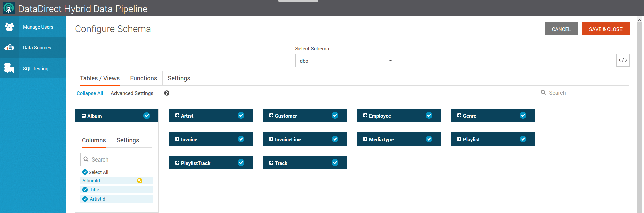Toggle the Customer table checkmark
Viewport: 644px width, 213px height.
click(x=335, y=115)
